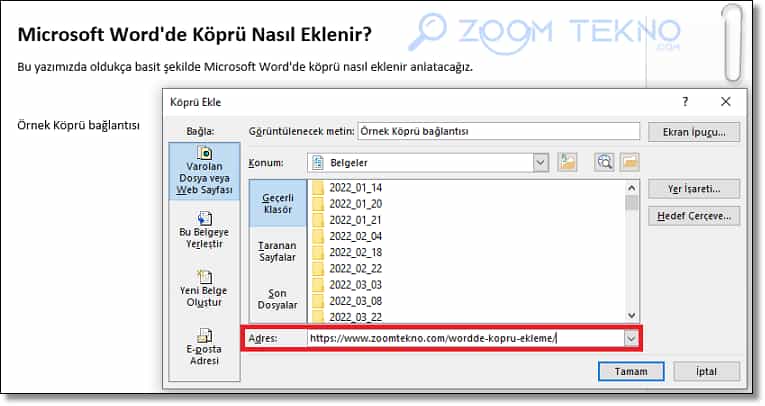765x406 pixels.
Task: Open the Hedef Çerçeve button
Action: [x=694, y=216]
